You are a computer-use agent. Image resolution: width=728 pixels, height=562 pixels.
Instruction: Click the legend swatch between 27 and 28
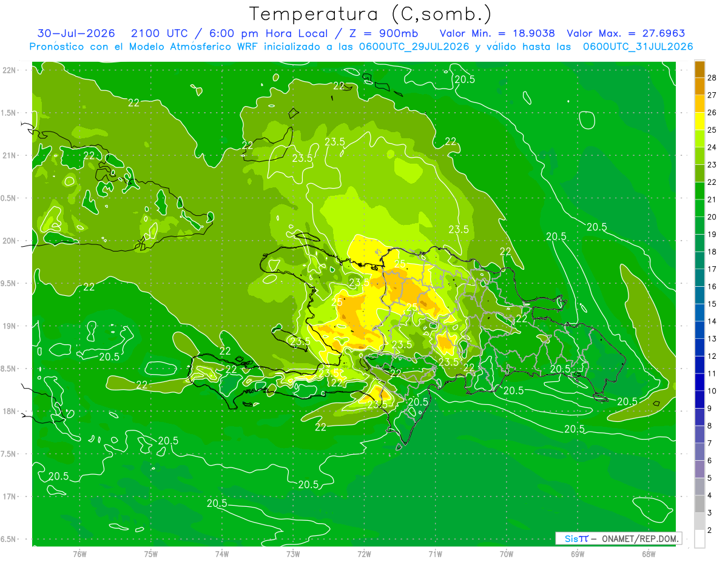coord(699,86)
